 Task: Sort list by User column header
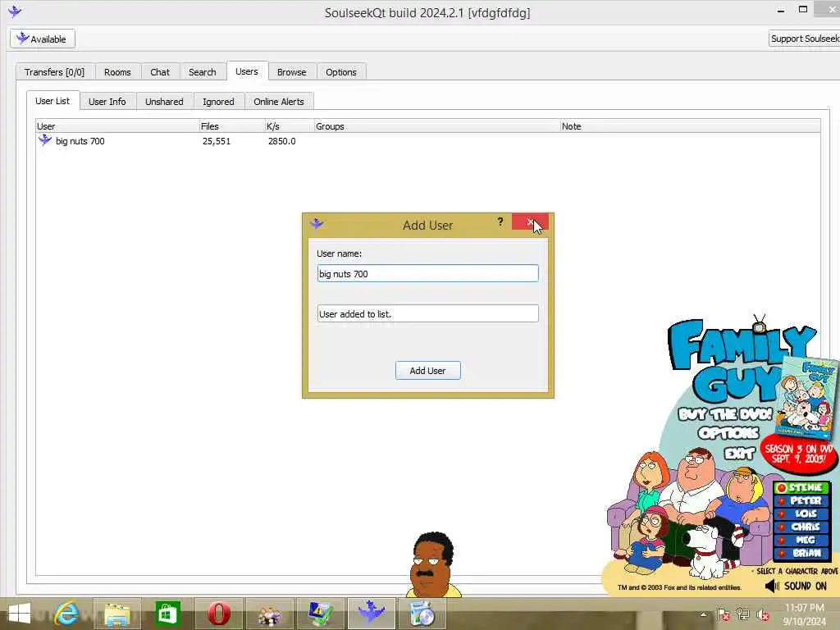tap(117, 126)
